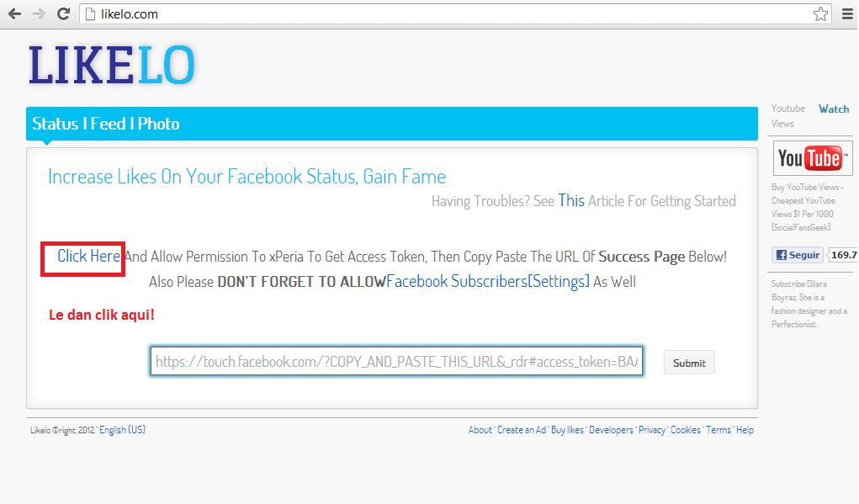Click the 'Youtube Views' sidebar heading
Screen dimensions: 859x504
point(788,115)
